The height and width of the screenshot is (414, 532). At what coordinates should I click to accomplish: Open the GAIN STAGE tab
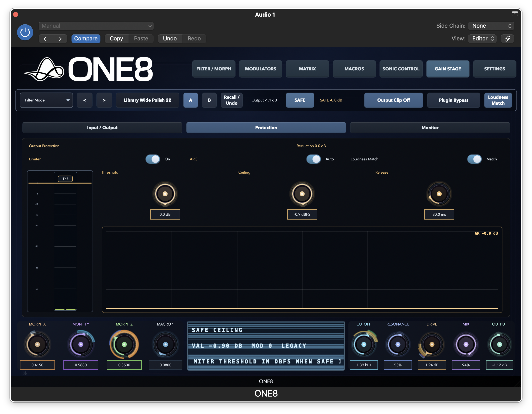point(448,69)
